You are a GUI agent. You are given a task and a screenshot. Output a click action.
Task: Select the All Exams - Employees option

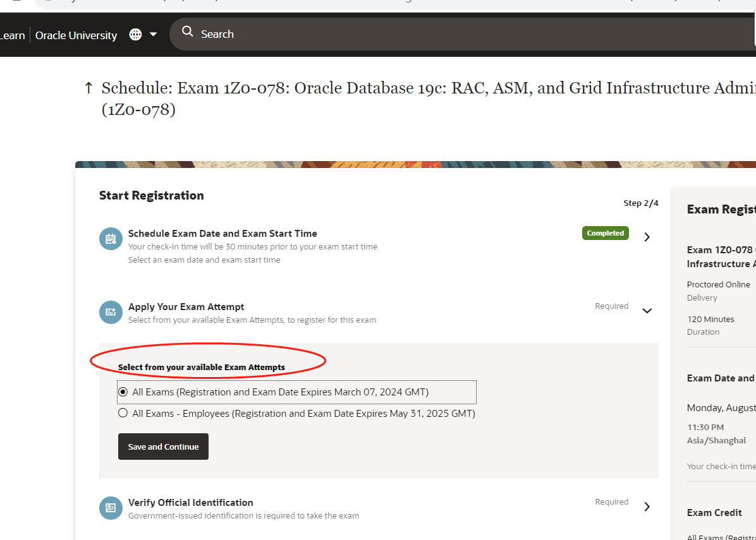[123, 412]
